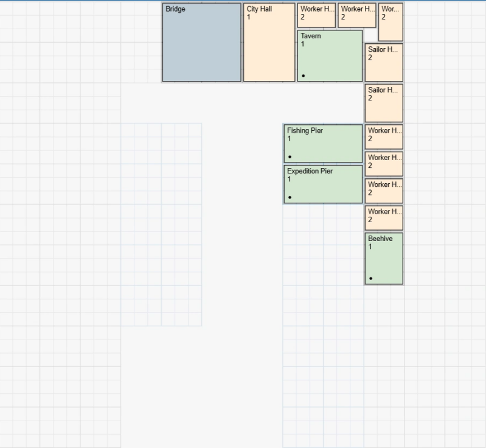Click the dot marker on Beehive
This screenshot has width=486, height=448.
pos(370,278)
